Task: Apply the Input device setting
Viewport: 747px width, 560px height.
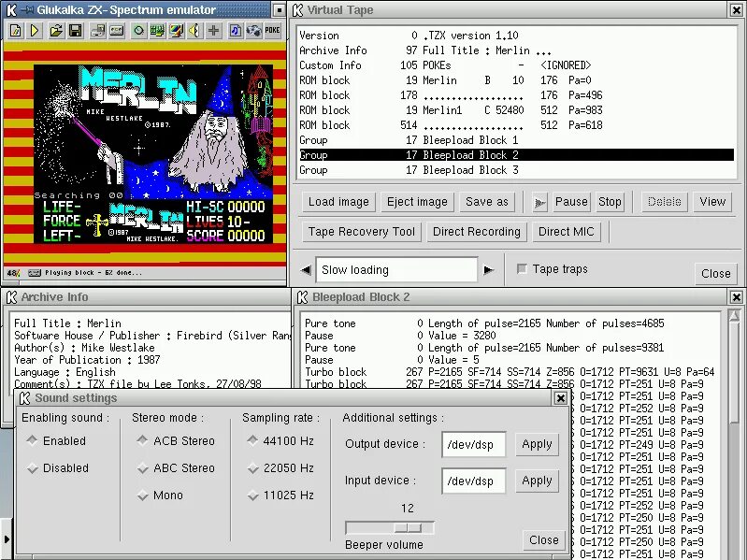Action: 537,481
